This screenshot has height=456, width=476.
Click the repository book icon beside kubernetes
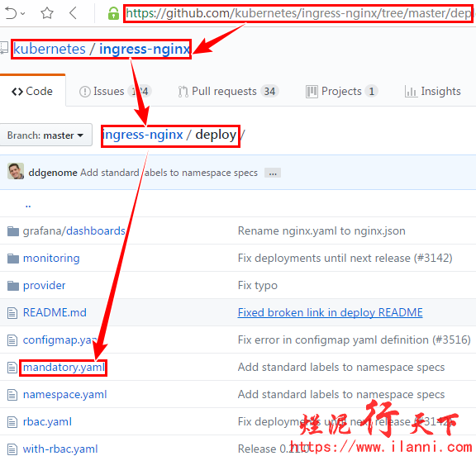[x=4, y=48]
